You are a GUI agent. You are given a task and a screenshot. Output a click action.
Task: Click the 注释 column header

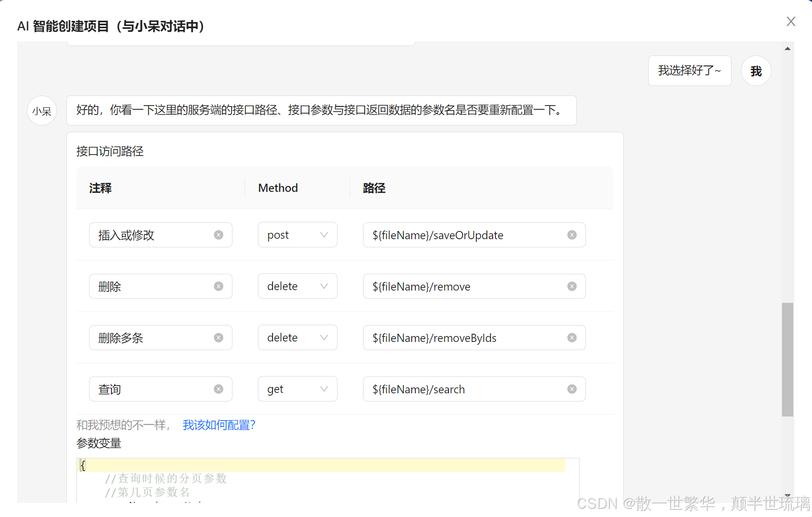point(100,188)
